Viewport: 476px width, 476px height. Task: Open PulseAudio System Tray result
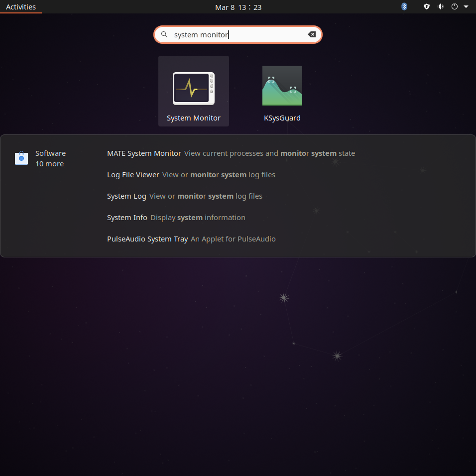[191, 239]
